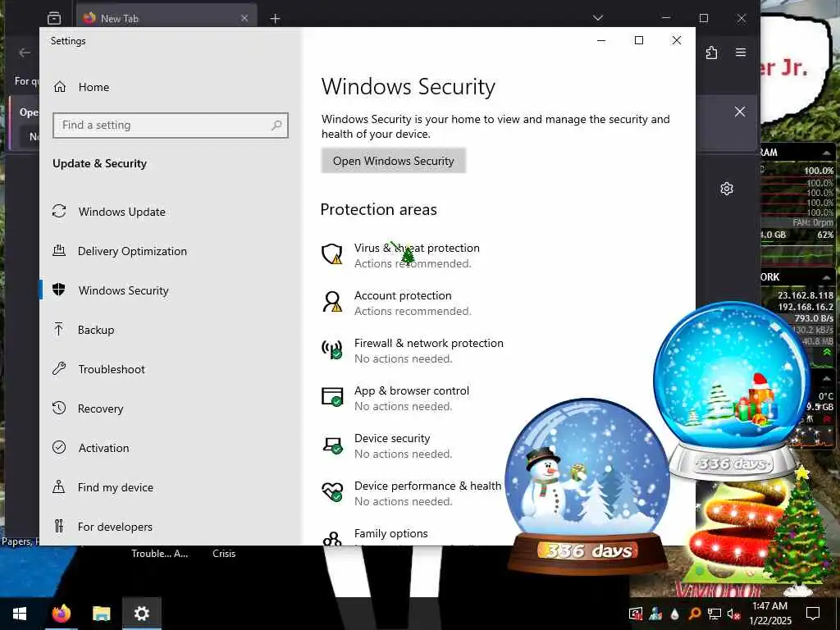Open Firefox hamburger application menu
840x630 pixels.
click(x=741, y=52)
